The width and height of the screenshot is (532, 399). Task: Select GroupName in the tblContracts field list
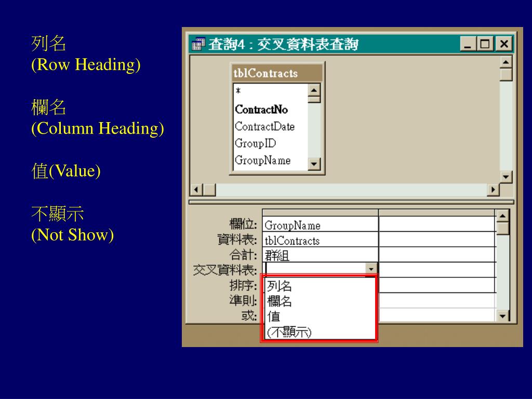point(262,160)
